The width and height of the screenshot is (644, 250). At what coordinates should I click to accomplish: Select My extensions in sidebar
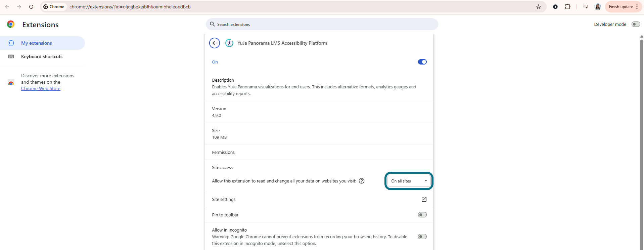point(42,43)
